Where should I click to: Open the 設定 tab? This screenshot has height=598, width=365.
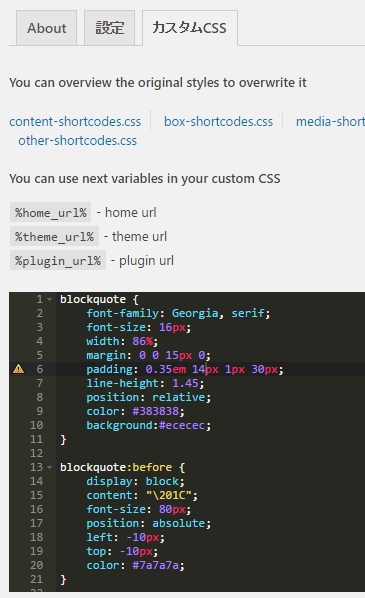[109, 28]
